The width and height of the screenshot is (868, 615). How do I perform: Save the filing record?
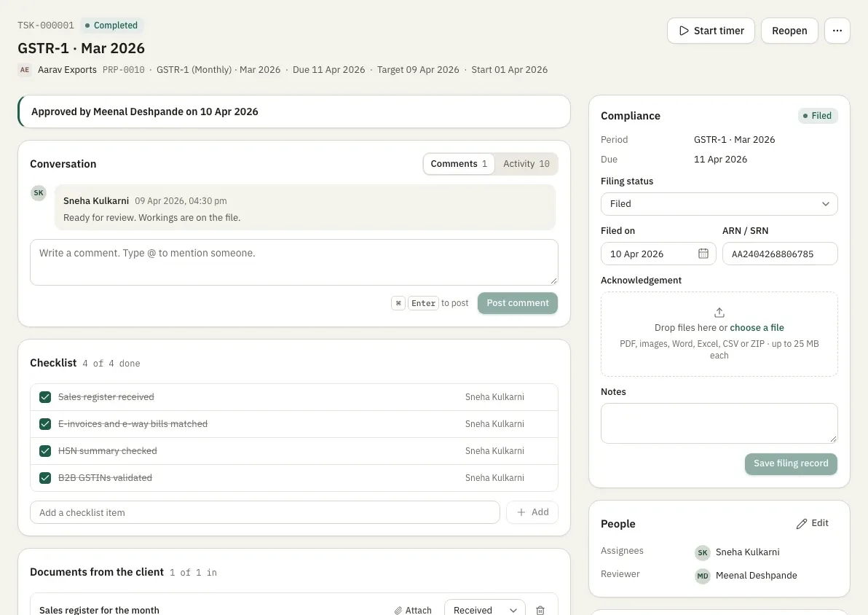point(791,463)
